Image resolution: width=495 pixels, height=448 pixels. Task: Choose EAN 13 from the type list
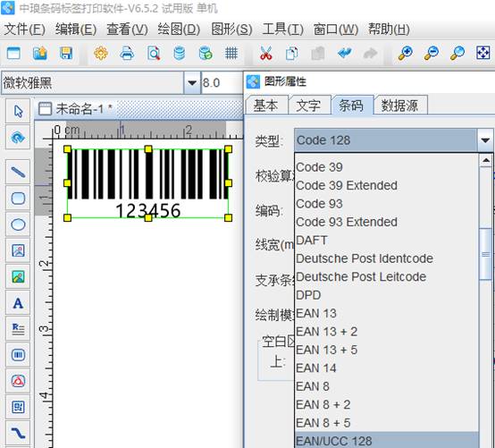point(387,313)
